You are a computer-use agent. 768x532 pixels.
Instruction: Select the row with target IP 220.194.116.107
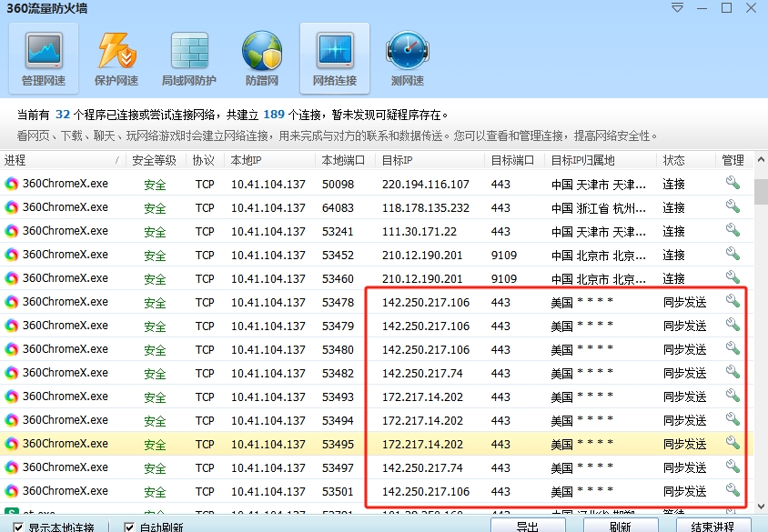point(425,184)
